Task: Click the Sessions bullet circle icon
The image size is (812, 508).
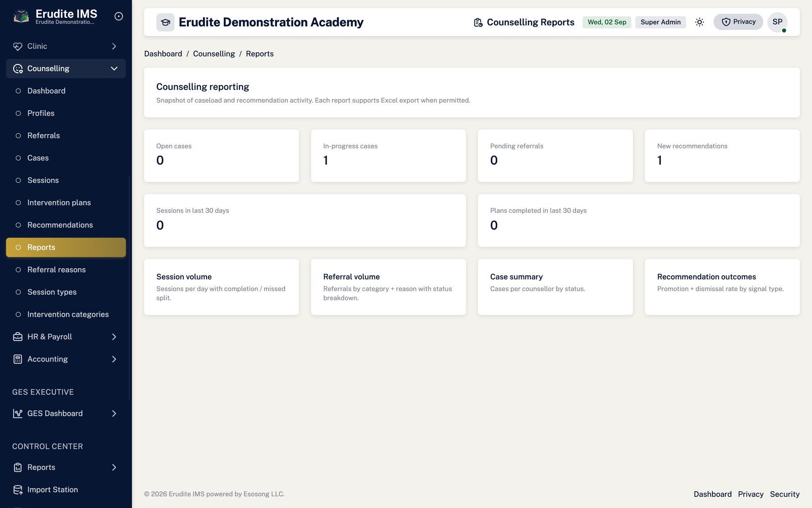Action: (18, 180)
